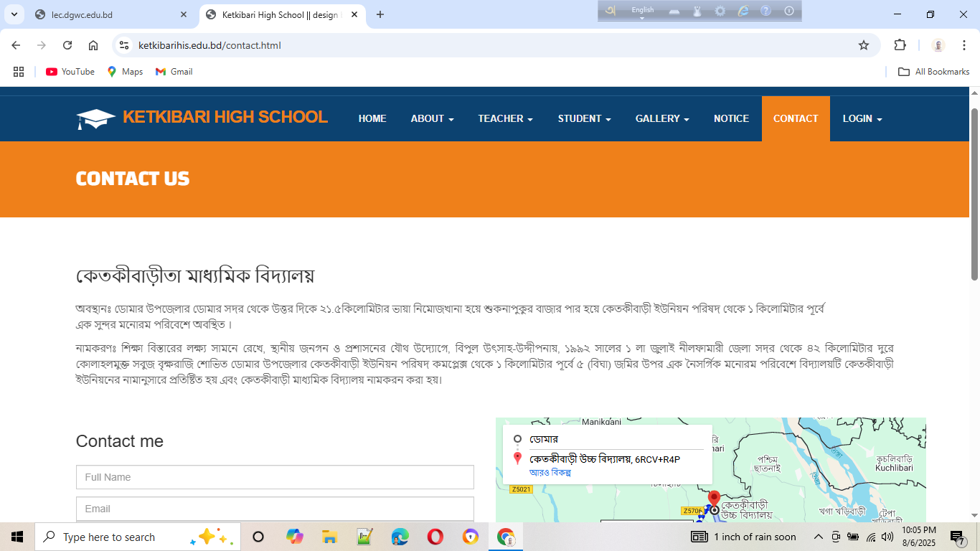Go to the NOTICE menu item
This screenshot has width=980, height=551.
(731, 118)
